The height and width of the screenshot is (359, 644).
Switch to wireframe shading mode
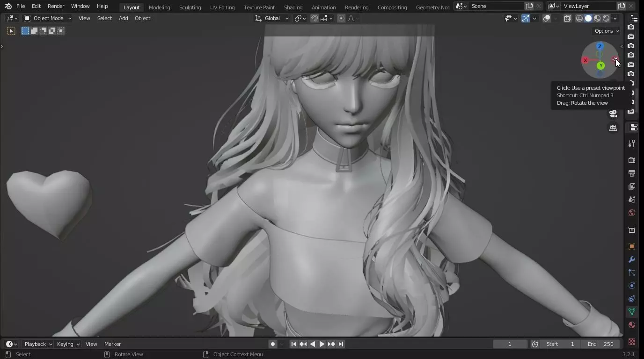[579, 18]
